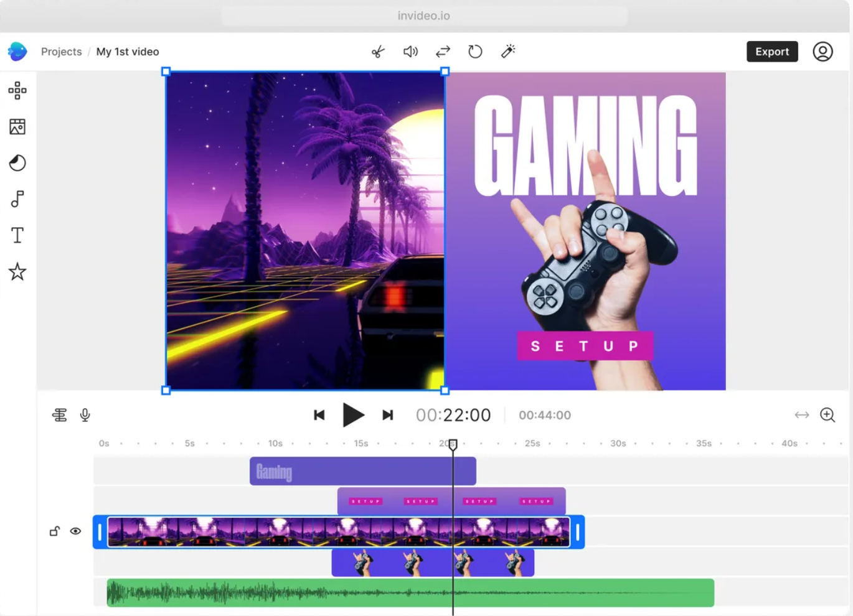The image size is (853, 616).
Task: Click the playhead marker on ruler
Action: tap(453, 444)
